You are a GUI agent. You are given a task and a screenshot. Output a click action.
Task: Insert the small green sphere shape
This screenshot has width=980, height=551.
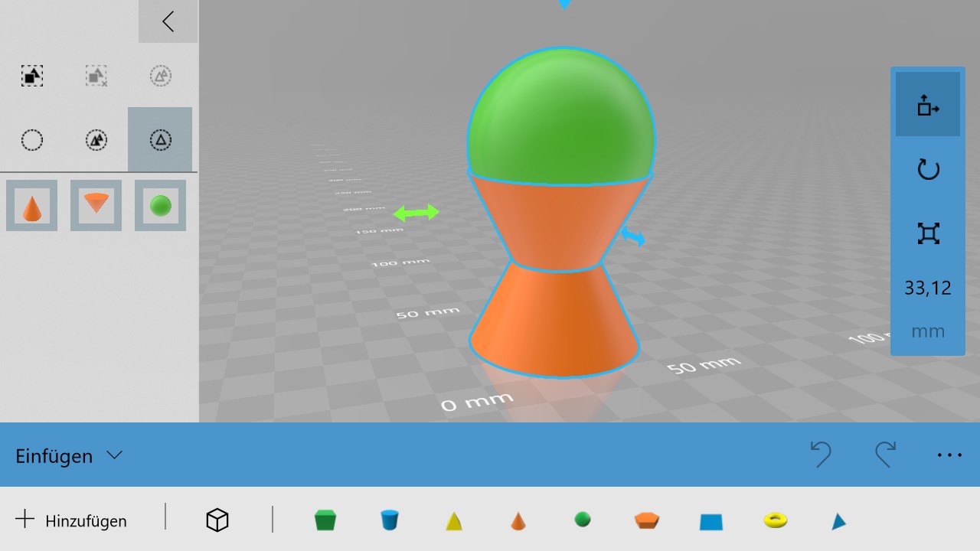(x=583, y=520)
